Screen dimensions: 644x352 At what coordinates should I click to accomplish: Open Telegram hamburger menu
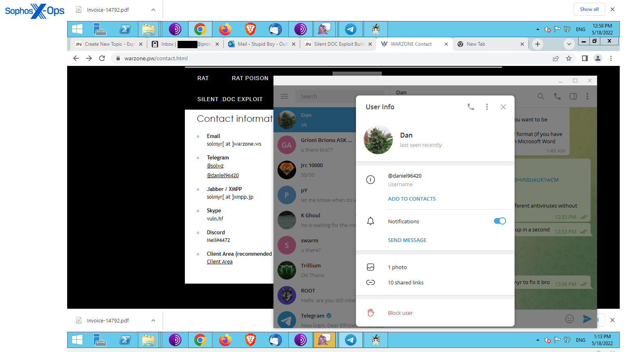(284, 96)
